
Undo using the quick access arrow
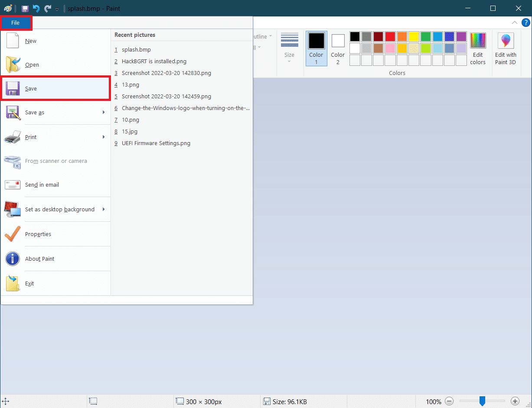[36, 9]
